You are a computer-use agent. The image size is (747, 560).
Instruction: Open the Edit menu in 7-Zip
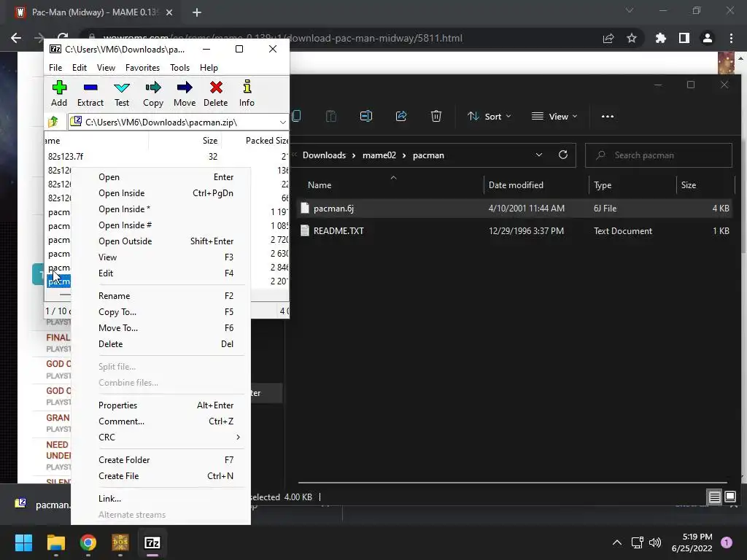80,68
